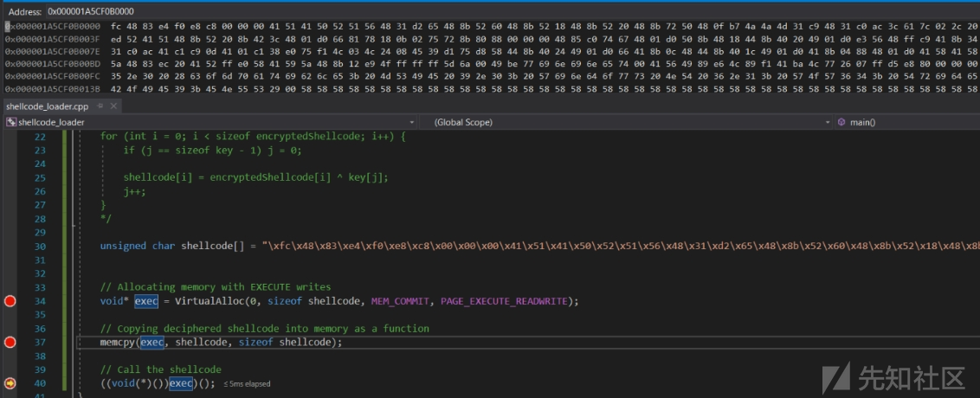Click comment '// Allocating memory with EXECUTE writes'
Image resolution: width=980 pixels, height=398 pixels.
point(216,287)
